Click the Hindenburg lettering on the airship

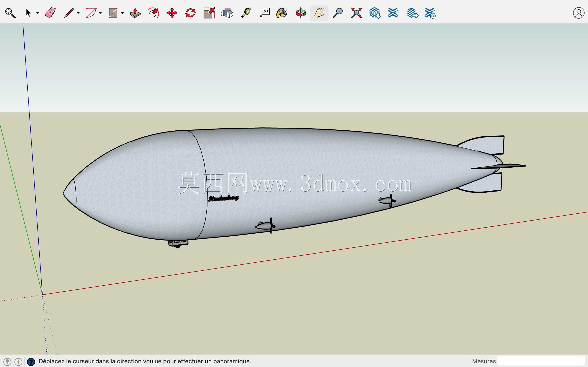[223, 198]
